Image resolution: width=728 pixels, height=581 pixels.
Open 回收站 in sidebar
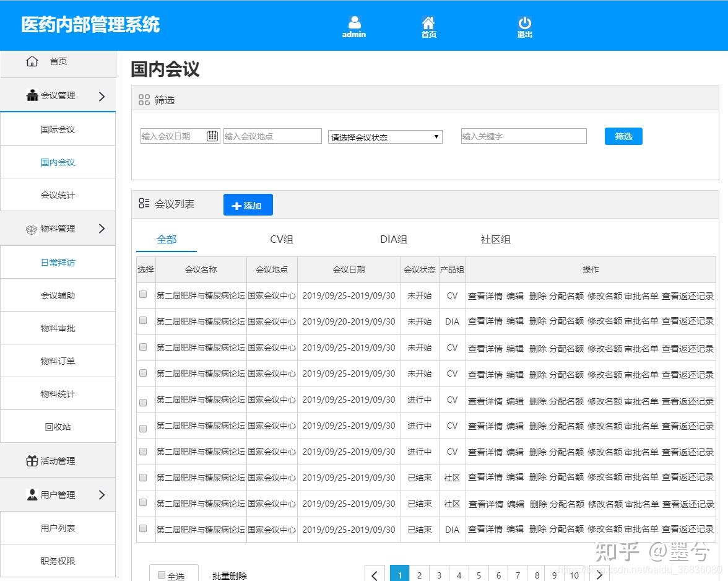[58, 427]
